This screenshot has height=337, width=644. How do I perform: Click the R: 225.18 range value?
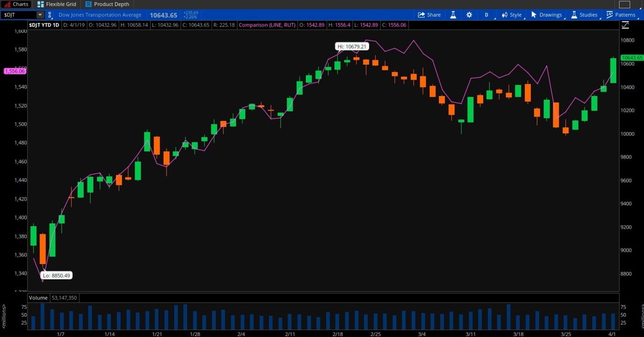224,25
